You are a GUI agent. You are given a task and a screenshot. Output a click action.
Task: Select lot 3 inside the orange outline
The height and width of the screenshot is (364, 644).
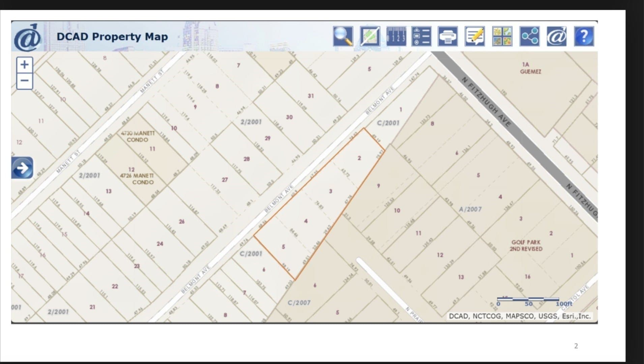point(330,191)
